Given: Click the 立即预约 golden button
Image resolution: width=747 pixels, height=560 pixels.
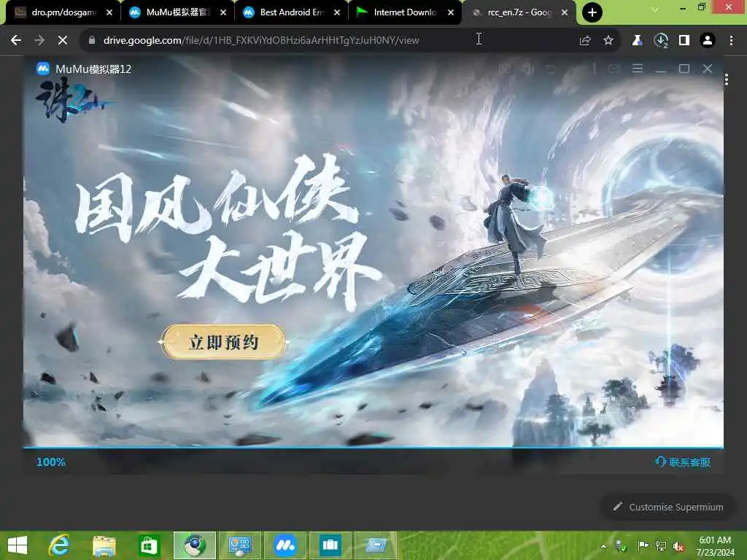Looking at the screenshot, I should point(223,342).
